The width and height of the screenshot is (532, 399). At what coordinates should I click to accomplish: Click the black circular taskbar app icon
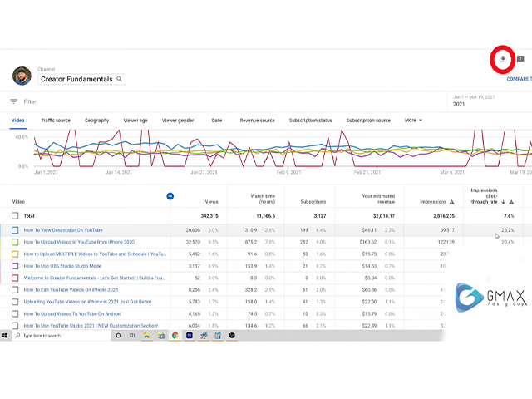pyautogui.click(x=232, y=336)
